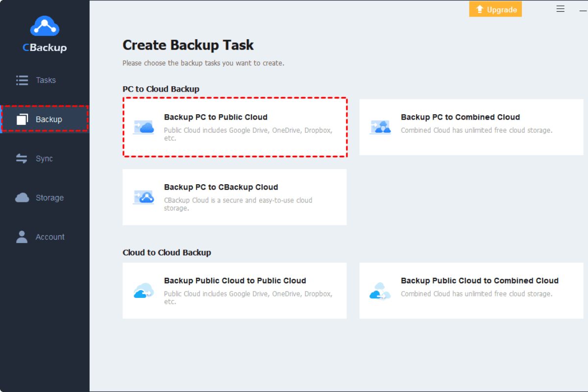
Task: Click the Storage cloud icon
Action: coord(22,197)
